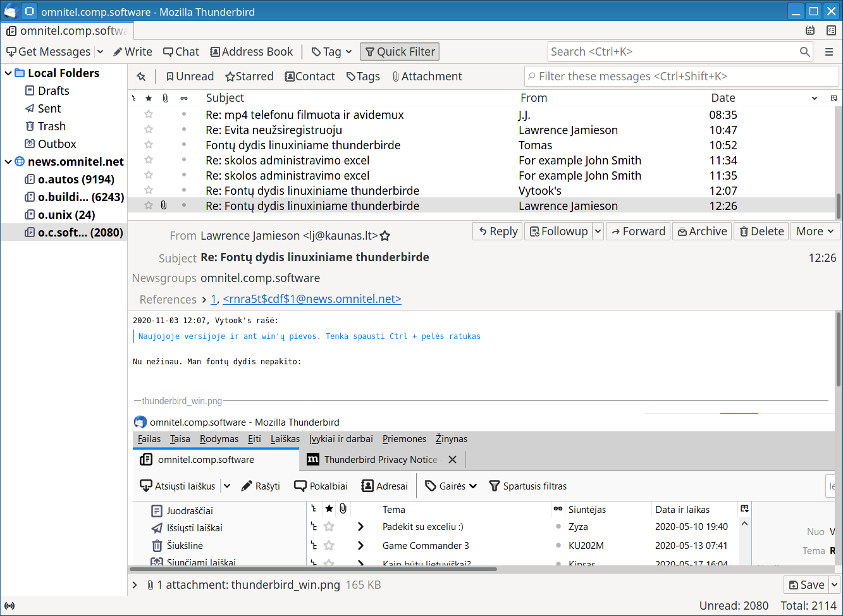843x616 pixels.
Task: Click the attachment paperclip in bottom bar
Action: (x=151, y=585)
